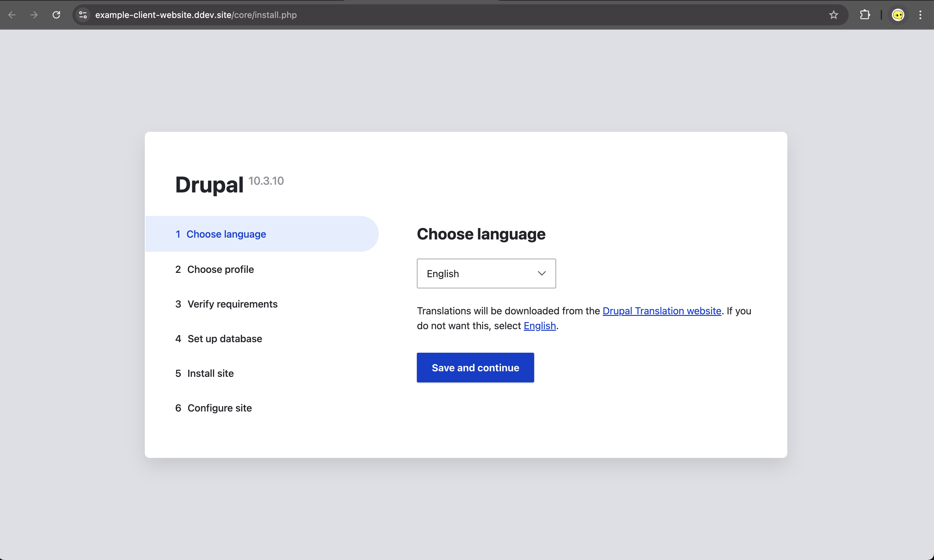Select step 2 Choose profile

220,269
